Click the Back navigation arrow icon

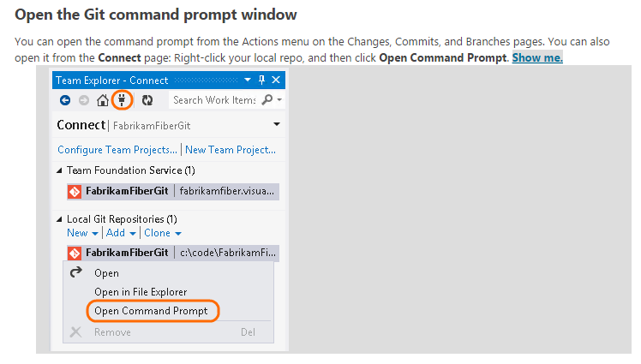[x=65, y=100]
